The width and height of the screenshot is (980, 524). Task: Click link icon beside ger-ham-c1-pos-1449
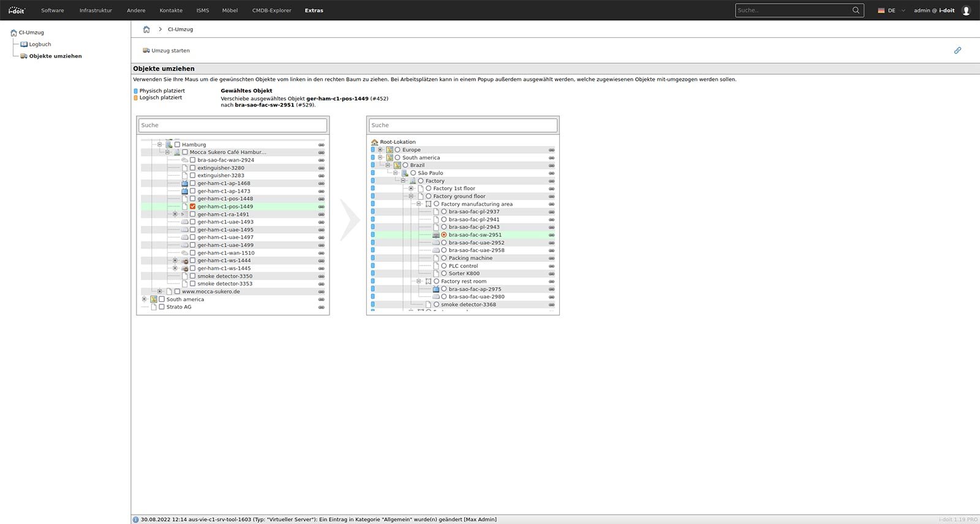pos(321,207)
